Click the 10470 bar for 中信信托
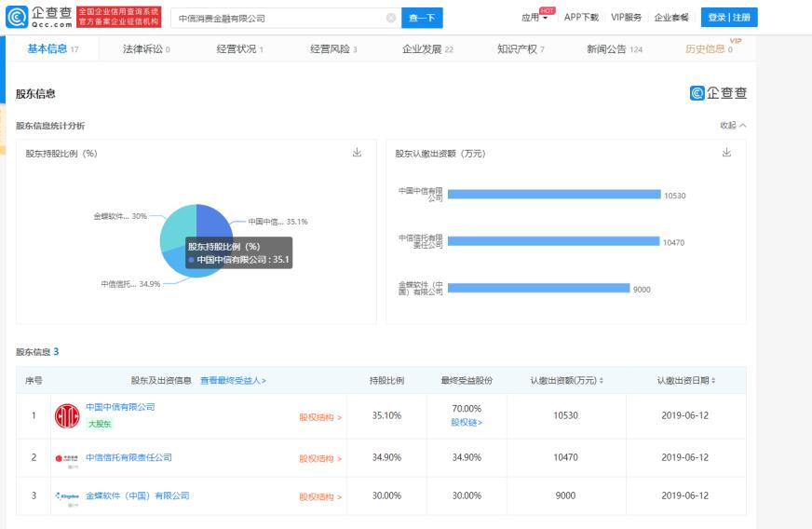This screenshot has height=529, width=812. [553, 241]
